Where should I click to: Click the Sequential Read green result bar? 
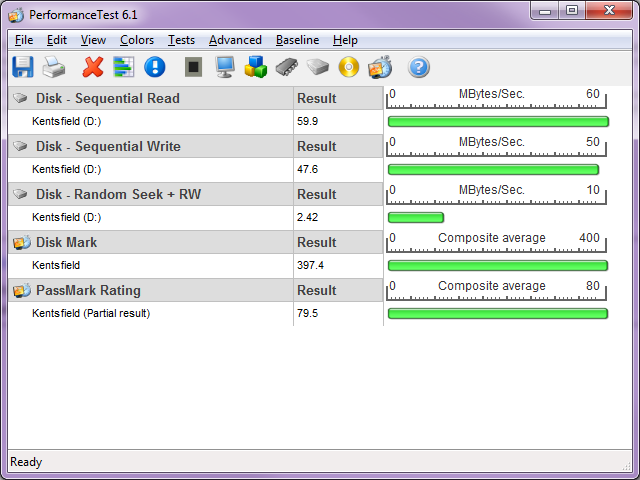(498, 121)
